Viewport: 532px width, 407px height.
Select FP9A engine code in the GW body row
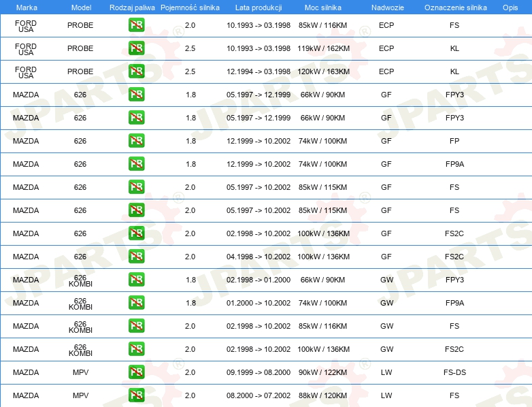pos(454,303)
